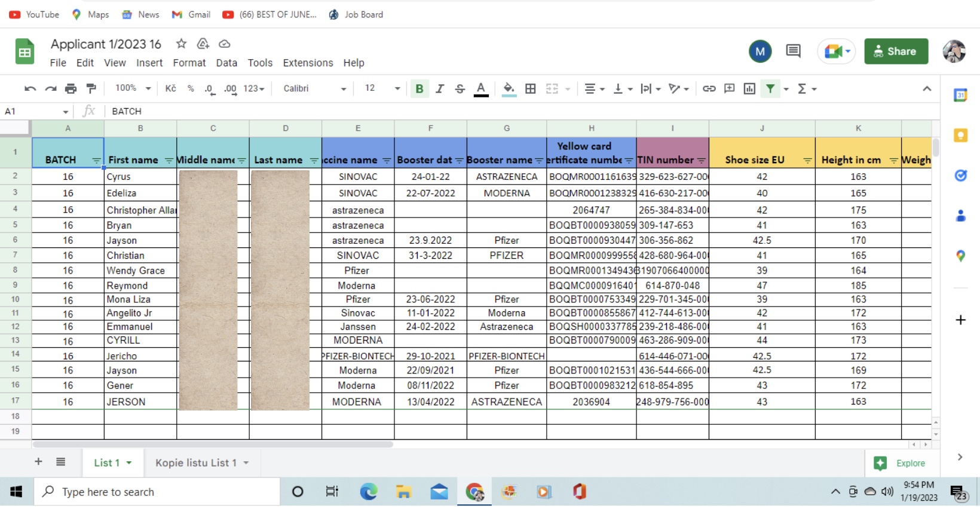Increase decimal places
980x527 pixels.
click(x=230, y=88)
